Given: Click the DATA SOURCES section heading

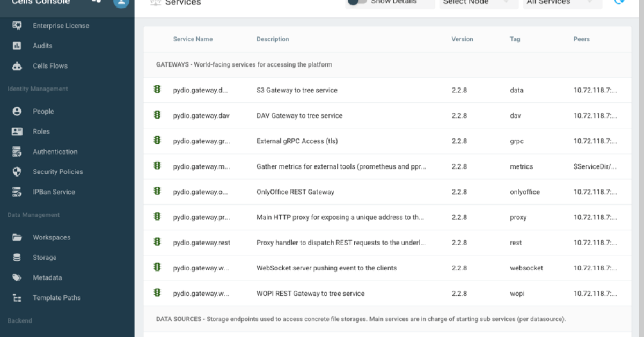Looking at the screenshot, I should tap(361, 319).
